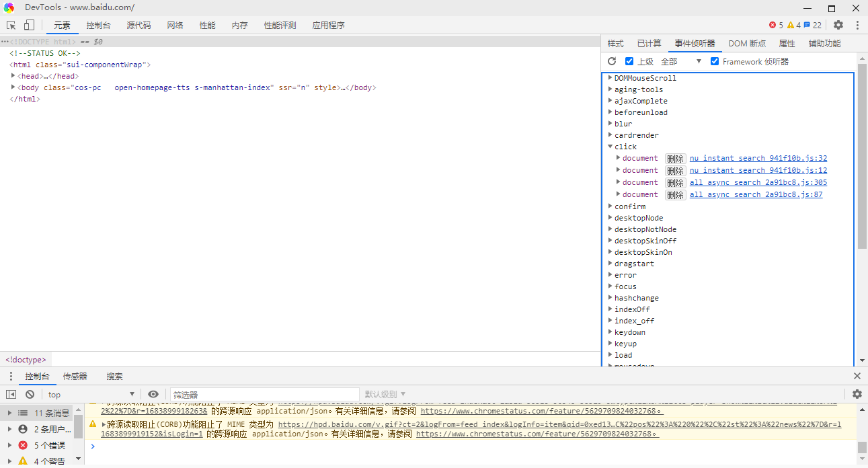Screen dimensions: 868x468
Task: Switch to the 控制台 tab in top bar
Action: tap(98, 25)
